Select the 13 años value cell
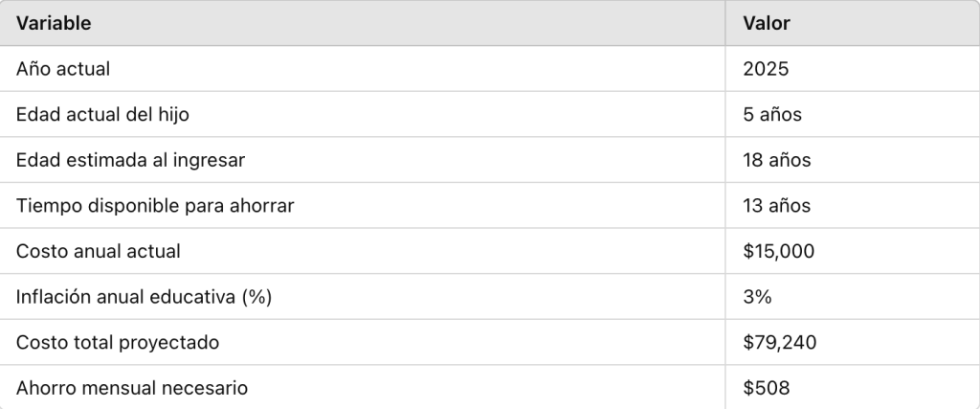 pos(776,206)
